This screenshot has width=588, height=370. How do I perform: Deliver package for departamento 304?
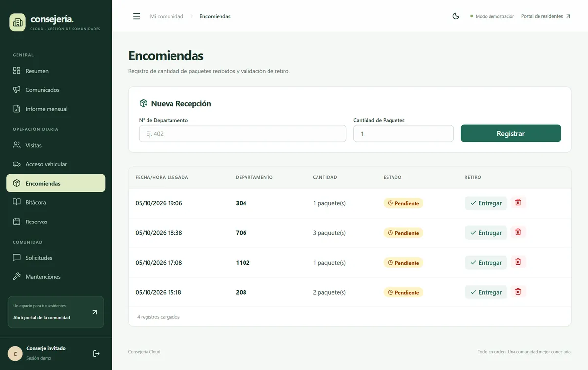[486, 203]
